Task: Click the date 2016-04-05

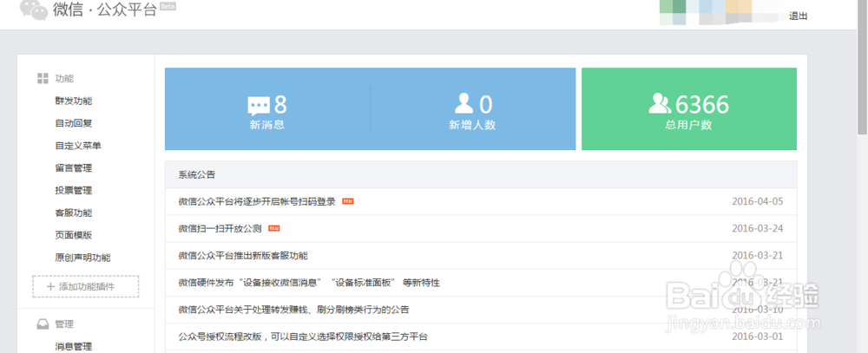Action: 757,201
